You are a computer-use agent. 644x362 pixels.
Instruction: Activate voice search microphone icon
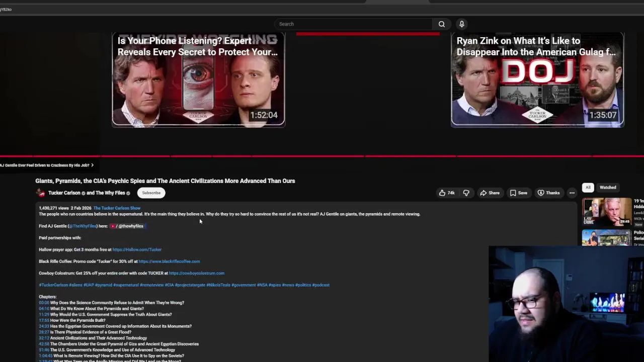461,24
